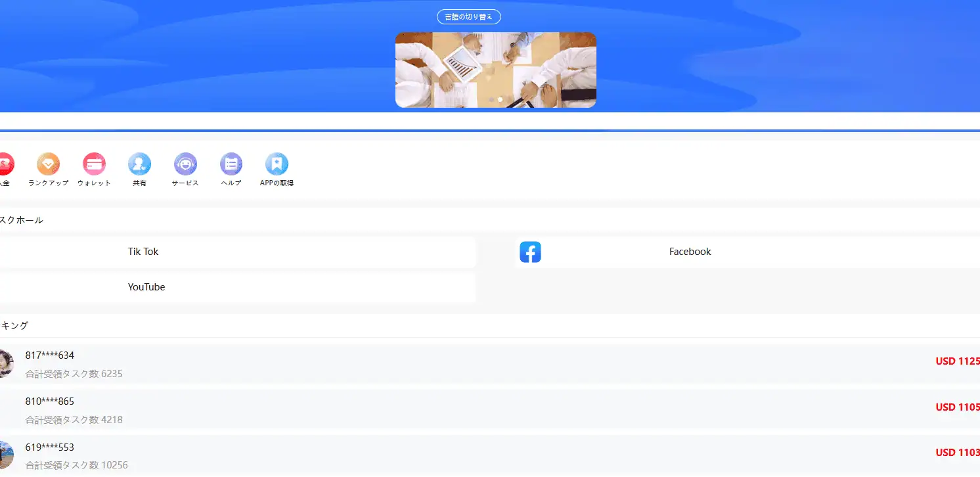This screenshot has height=477, width=980.
Task: Click the ランクアップ diamond icon
Action: click(48, 164)
